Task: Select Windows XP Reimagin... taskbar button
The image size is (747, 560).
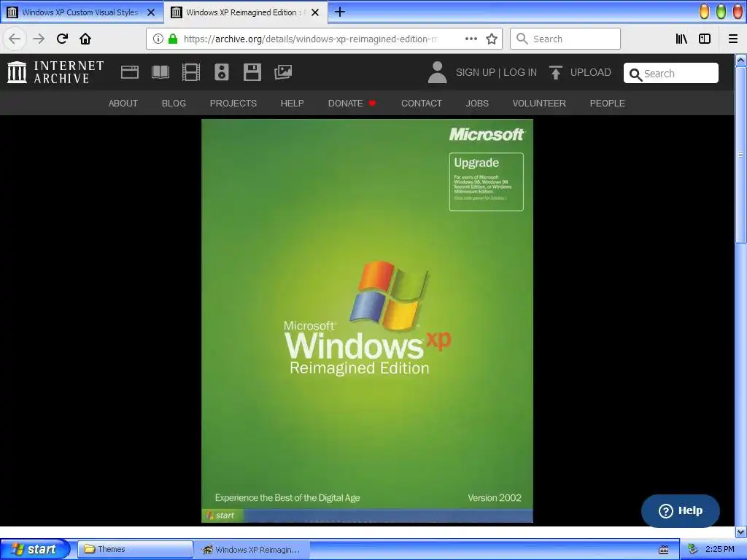Action: tap(252, 550)
